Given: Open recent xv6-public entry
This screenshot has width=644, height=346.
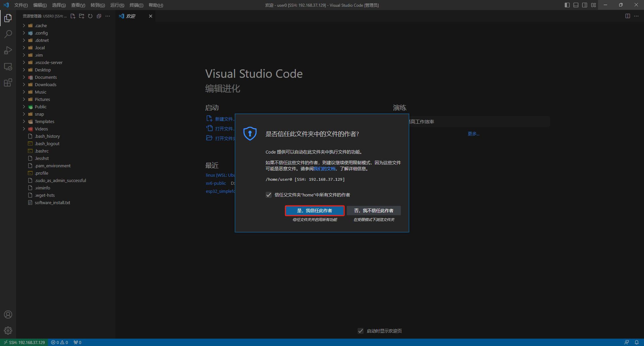Looking at the screenshot, I should pyautogui.click(x=216, y=183).
